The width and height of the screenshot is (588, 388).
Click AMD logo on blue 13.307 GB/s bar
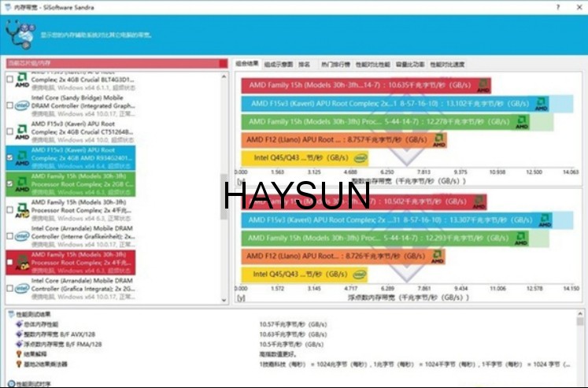click(545, 220)
